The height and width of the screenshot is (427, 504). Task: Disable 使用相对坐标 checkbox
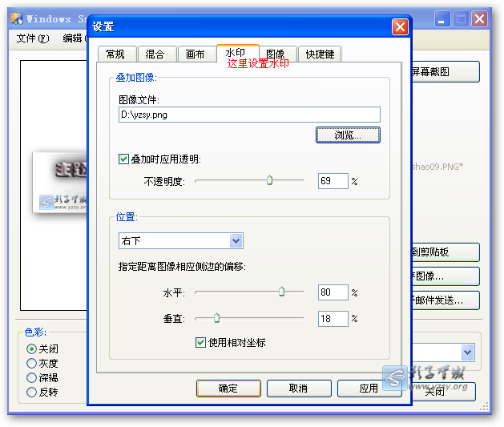200,343
